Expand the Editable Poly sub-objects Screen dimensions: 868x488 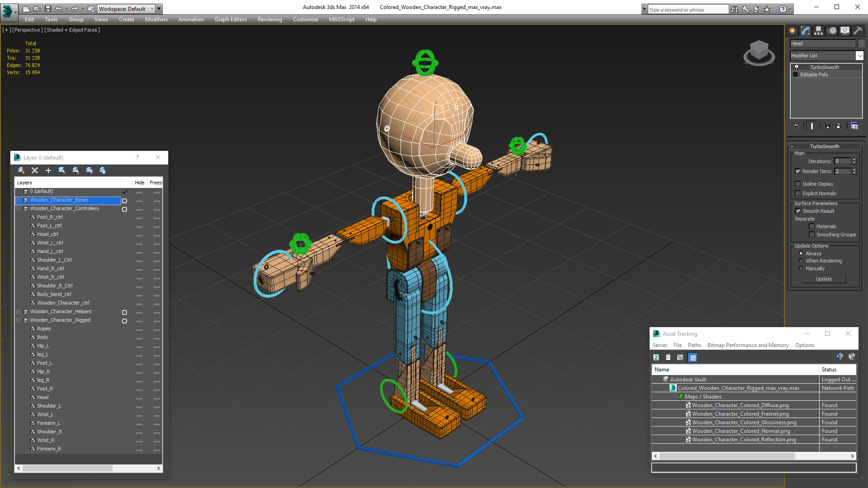coord(796,75)
